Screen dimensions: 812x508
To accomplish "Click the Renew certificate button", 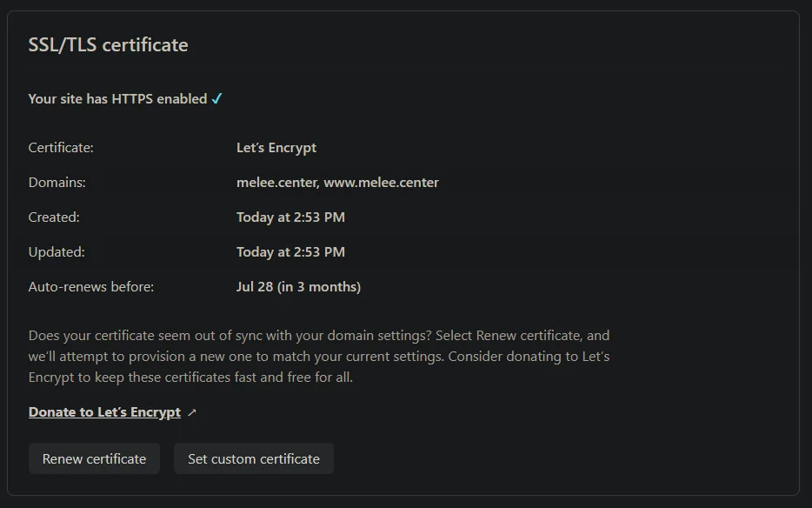I will (94, 458).
